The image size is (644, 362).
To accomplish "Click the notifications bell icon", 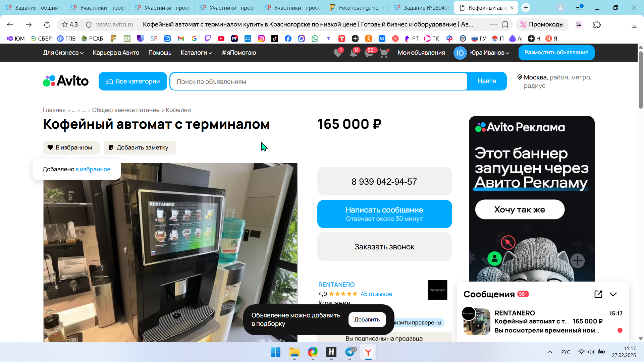I will 354,53.
